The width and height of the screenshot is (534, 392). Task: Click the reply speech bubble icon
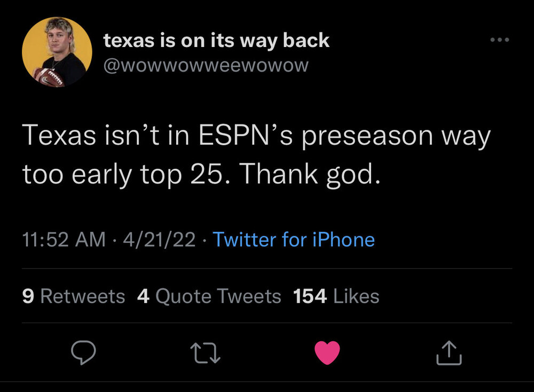pyautogui.click(x=83, y=353)
